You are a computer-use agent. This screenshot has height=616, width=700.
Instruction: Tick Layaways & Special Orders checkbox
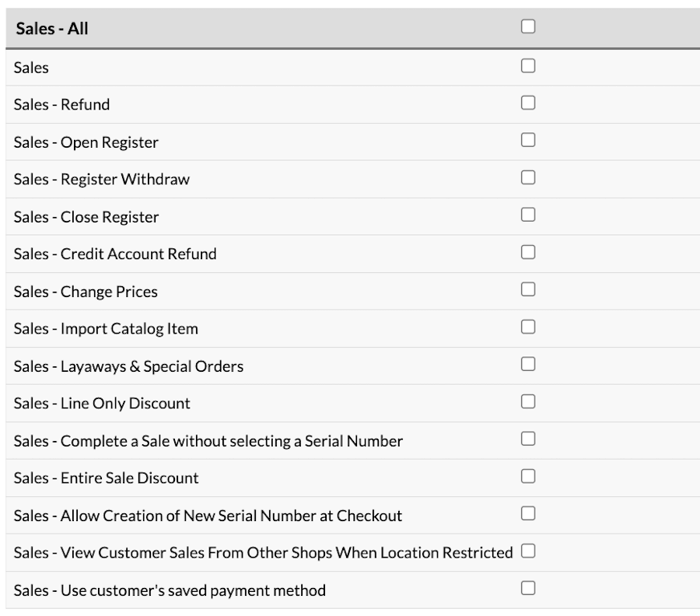528,364
